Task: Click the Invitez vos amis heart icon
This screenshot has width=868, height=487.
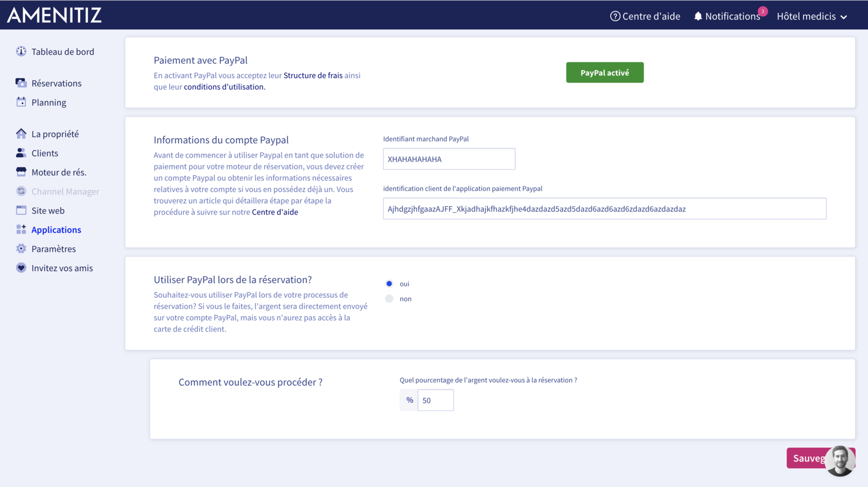Action: pyautogui.click(x=21, y=268)
